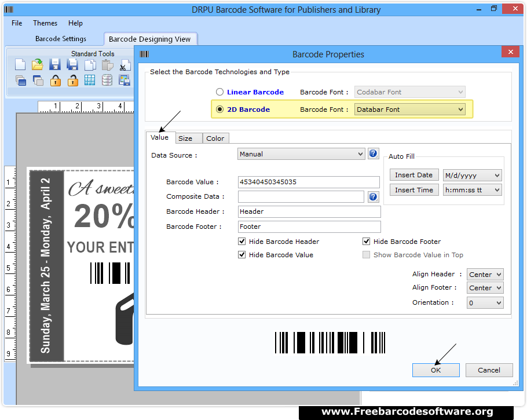Open the h:mm:ss tt time format dropdown
The width and height of the screenshot is (527, 420).
click(x=472, y=190)
